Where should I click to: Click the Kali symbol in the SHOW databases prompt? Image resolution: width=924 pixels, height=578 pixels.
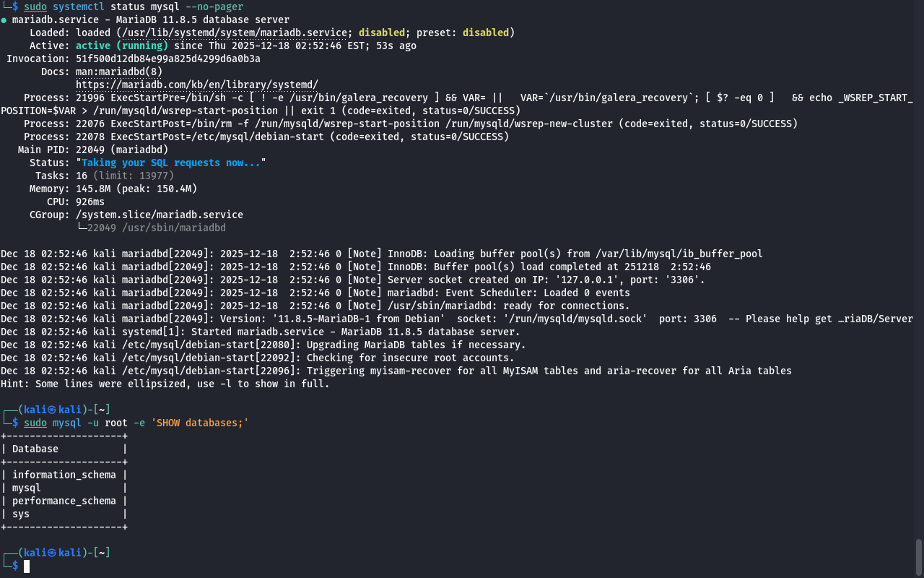(52, 410)
